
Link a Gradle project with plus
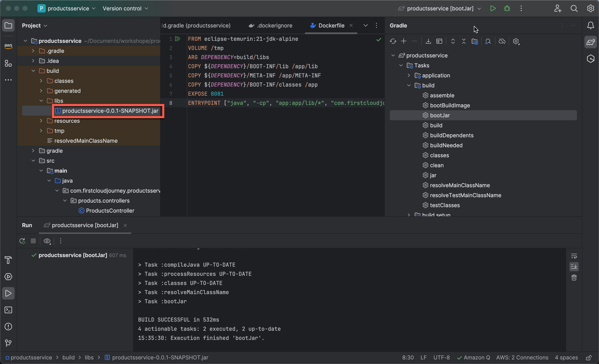click(x=403, y=41)
